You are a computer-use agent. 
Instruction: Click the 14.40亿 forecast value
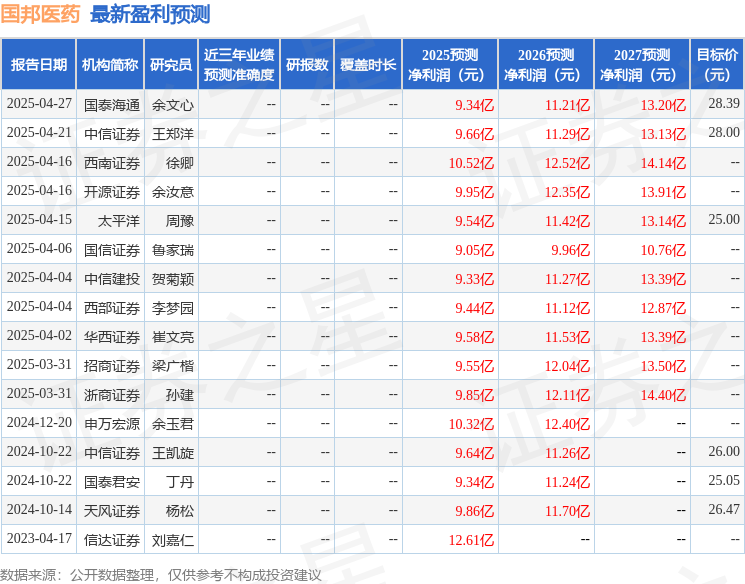pos(663,395)
